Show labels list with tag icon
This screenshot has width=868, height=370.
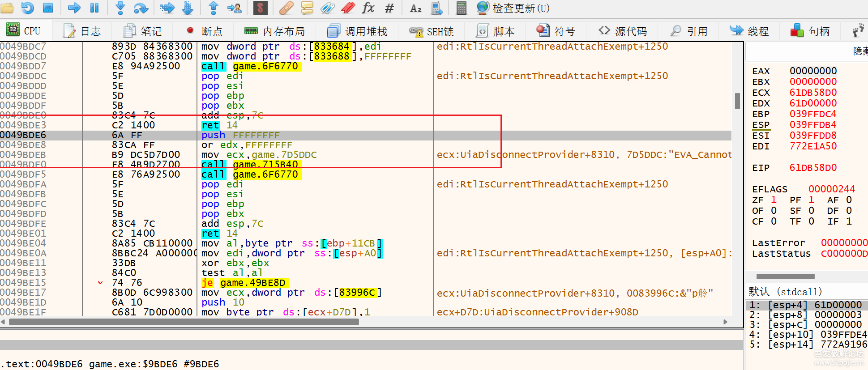pyautogui.click(x=328, y=8)
